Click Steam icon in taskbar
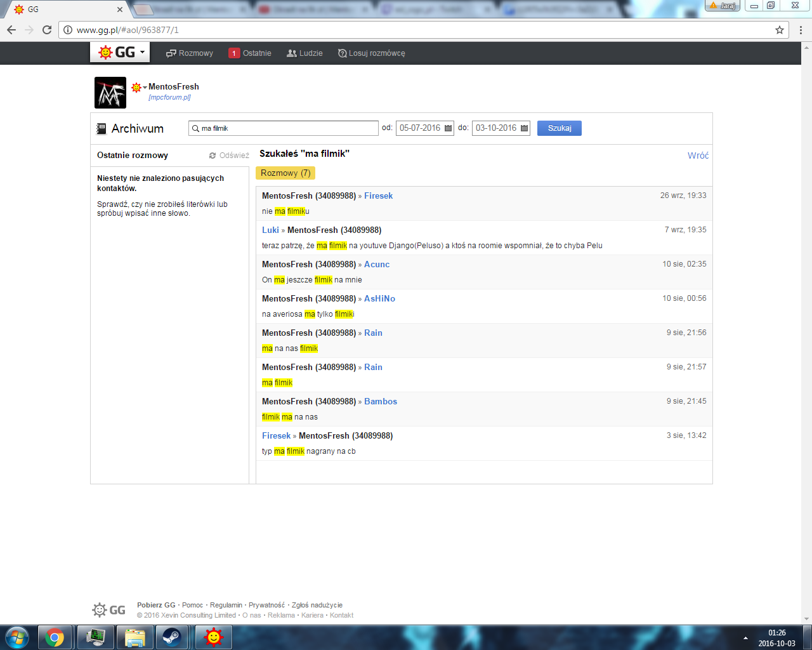812x650 pixels. (171, 637)
